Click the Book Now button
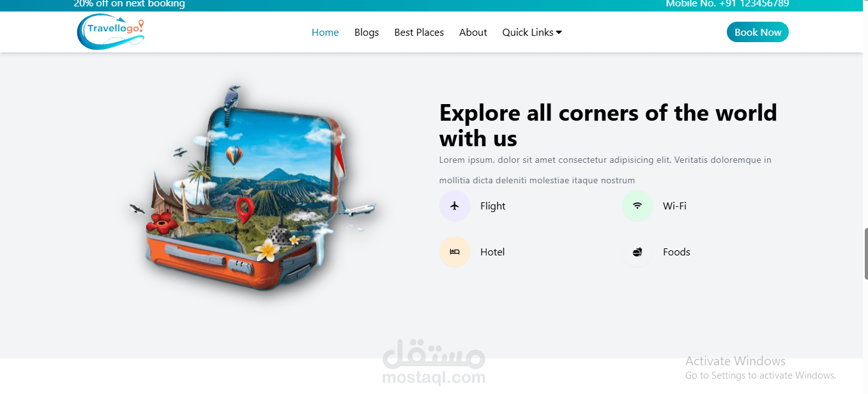The height and width of the screenshot is (394, 868). (758, 32)
